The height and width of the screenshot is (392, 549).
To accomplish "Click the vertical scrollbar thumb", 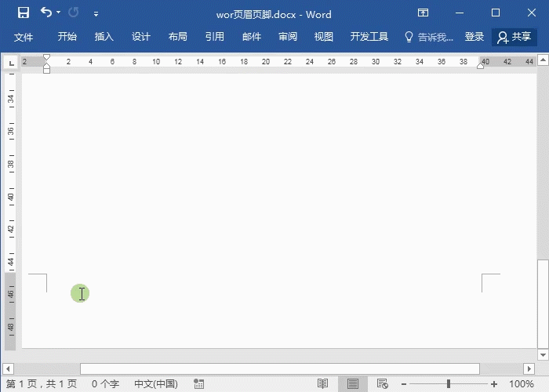I will coord(543,303).
